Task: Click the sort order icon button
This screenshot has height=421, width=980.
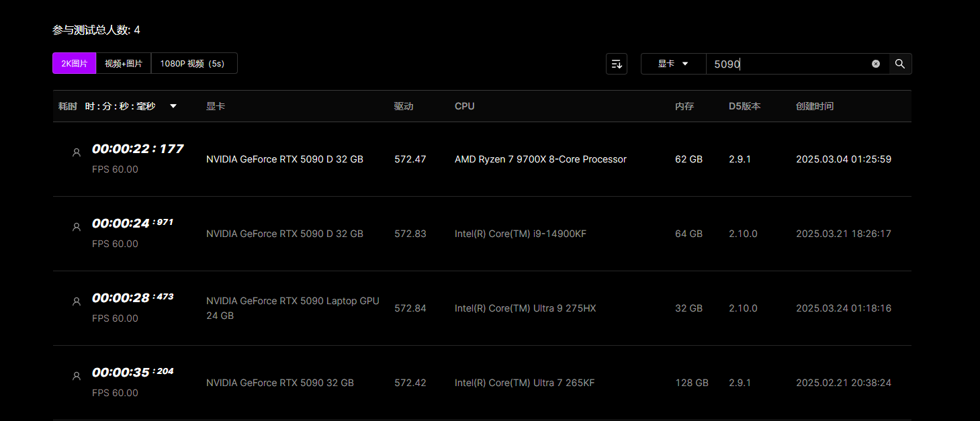Action: [x=616, y=64]
